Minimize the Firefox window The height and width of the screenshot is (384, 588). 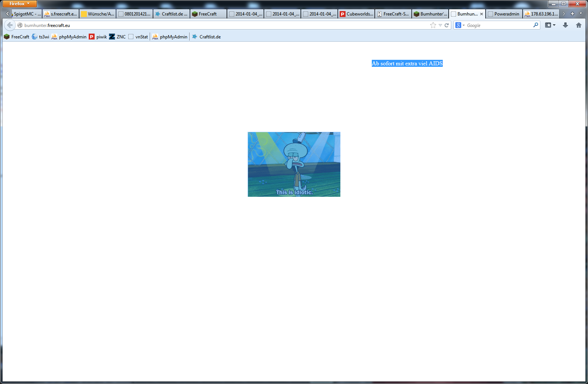pos(554,4)
